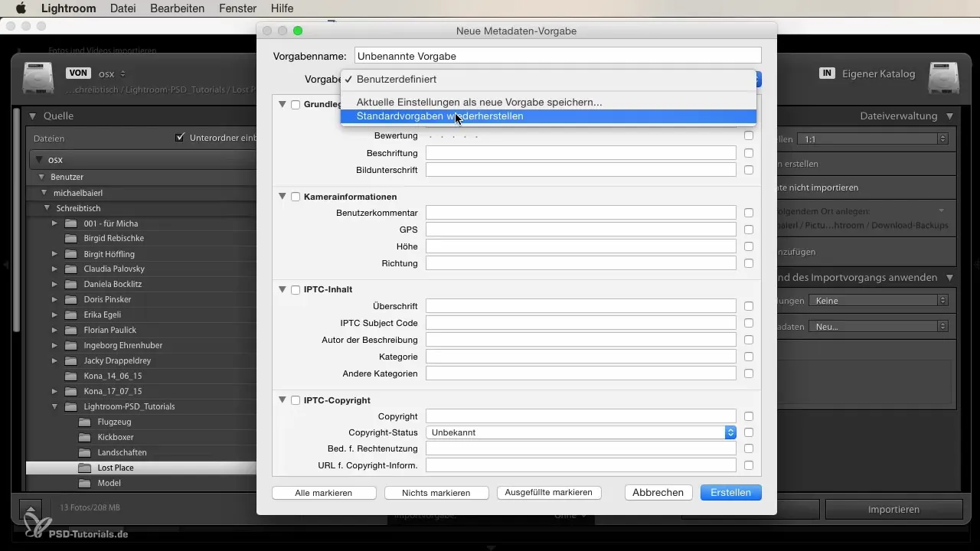Tick the checkbox for the Copyright row
980x551 pixels.
[x=749, y=416]
